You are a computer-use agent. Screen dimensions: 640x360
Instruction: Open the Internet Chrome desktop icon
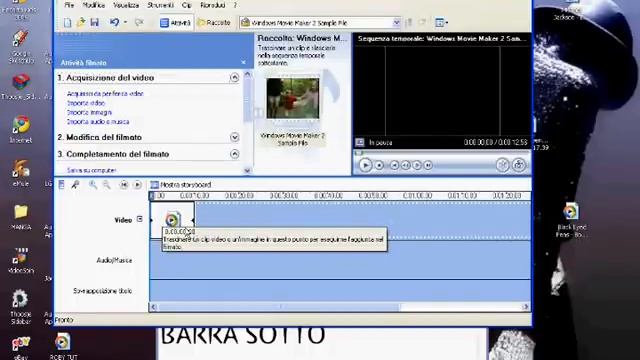pyautogui.click(x=21, y=129)
